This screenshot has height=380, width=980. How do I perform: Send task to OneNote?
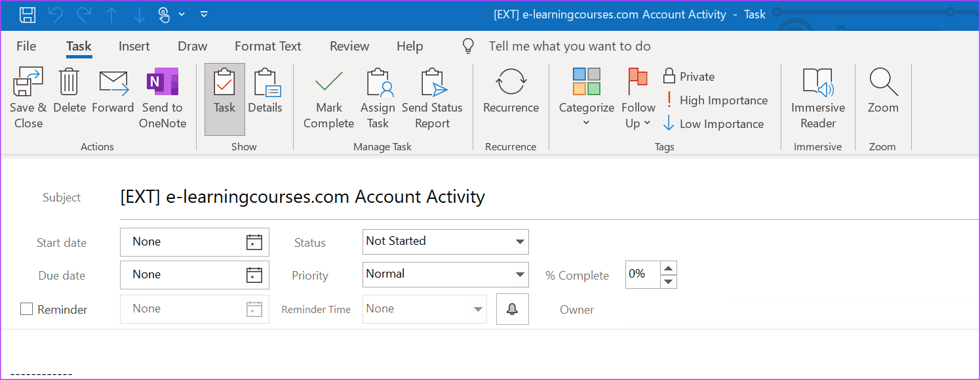coord(163,98)
